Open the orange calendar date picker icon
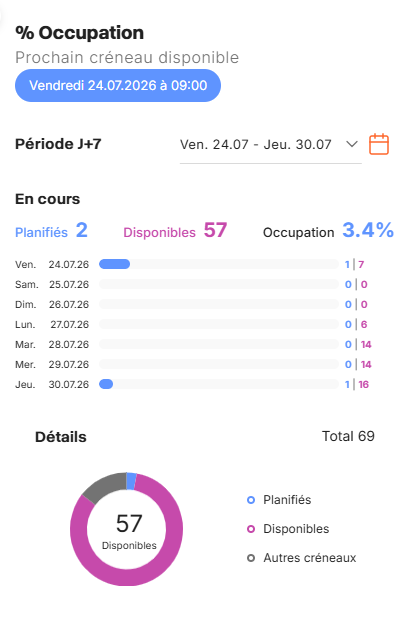 pyautogui.click(x=379, y=144)
